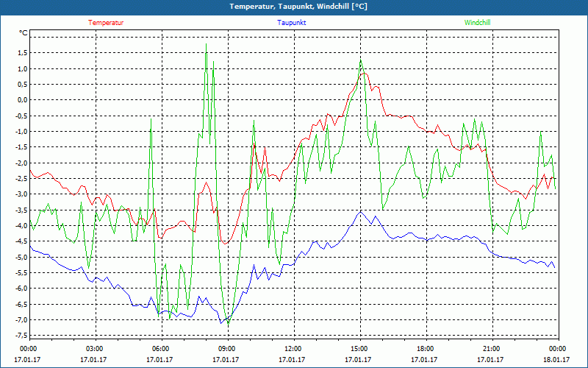The height and width of the screenshot is (368, 588).
Task: Click the '17.01.17' date under 15:00
Action: 358,359
